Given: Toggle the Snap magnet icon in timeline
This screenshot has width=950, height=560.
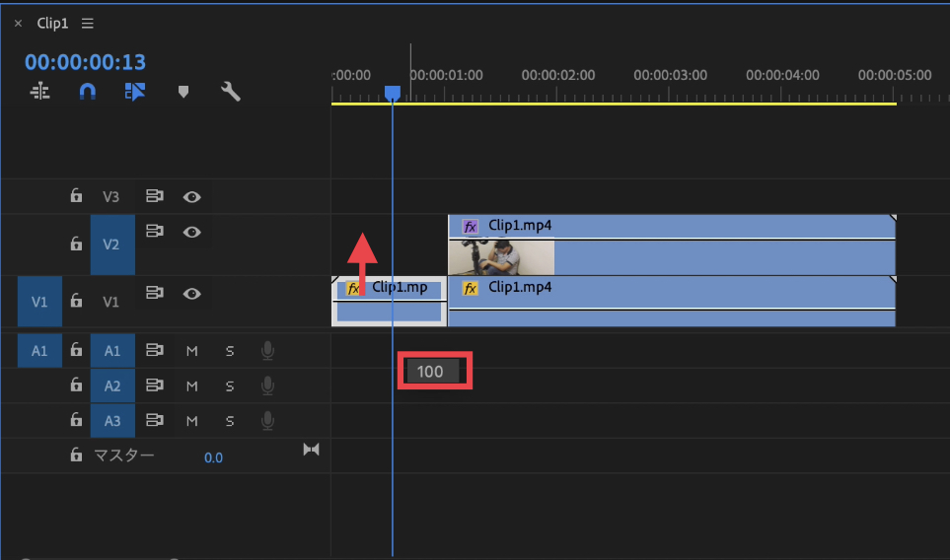Looking at the screenshot, I should click(x=88, y=92).
